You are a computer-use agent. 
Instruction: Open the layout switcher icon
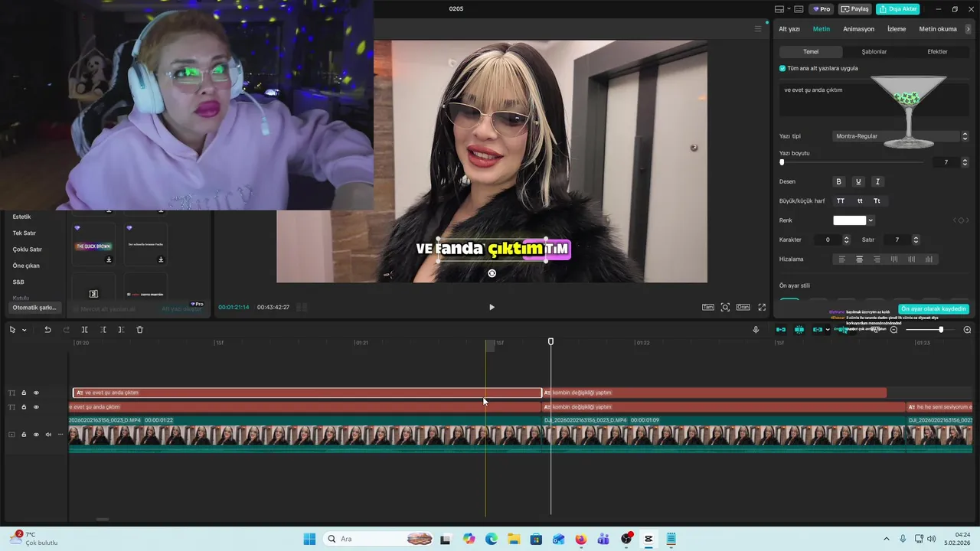pos(779,9)
